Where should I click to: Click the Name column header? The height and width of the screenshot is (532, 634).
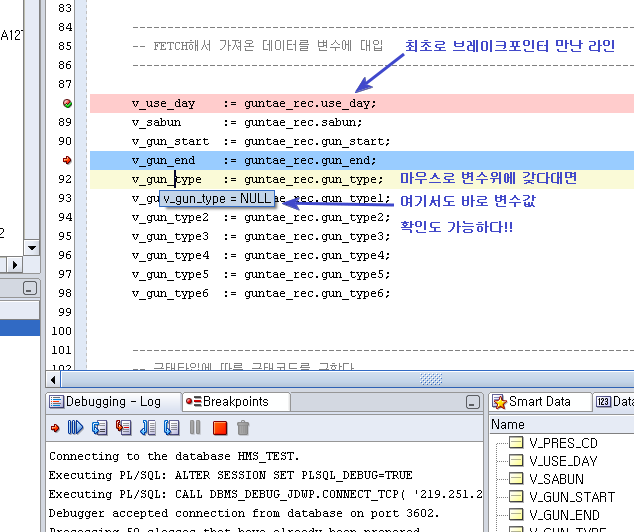(507, 424)
